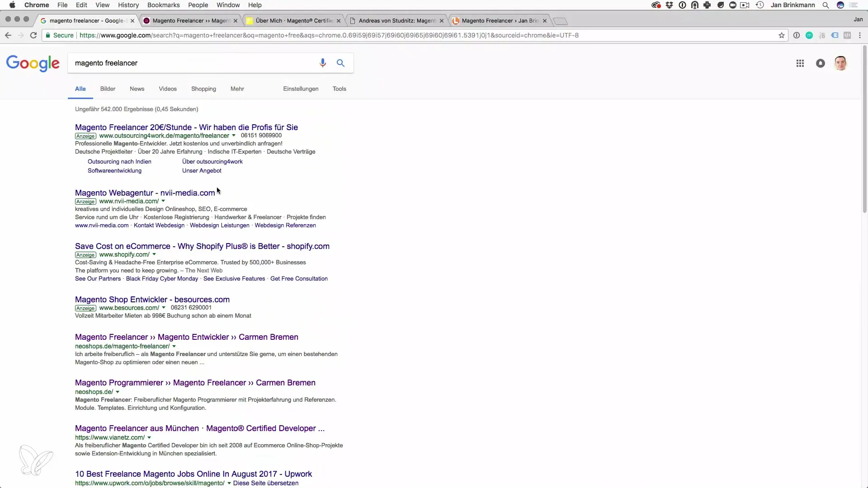Expand shopify.com ad URL dropdown
This screenshot has width=868, height=488.
tap(154, 254)
